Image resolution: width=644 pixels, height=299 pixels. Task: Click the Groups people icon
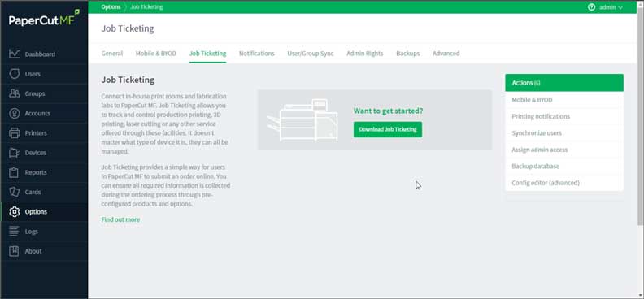[15, 93]
